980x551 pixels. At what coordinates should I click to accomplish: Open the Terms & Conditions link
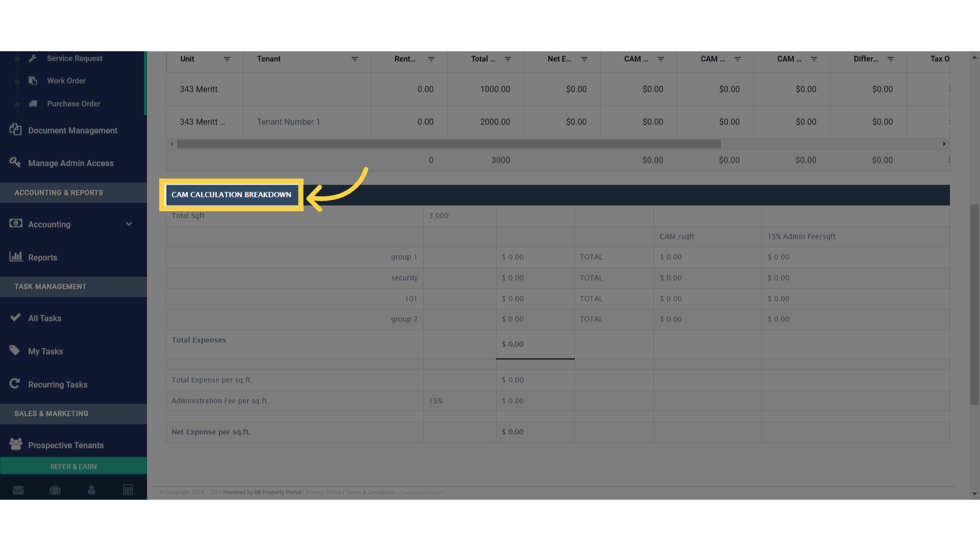[370, 492]
